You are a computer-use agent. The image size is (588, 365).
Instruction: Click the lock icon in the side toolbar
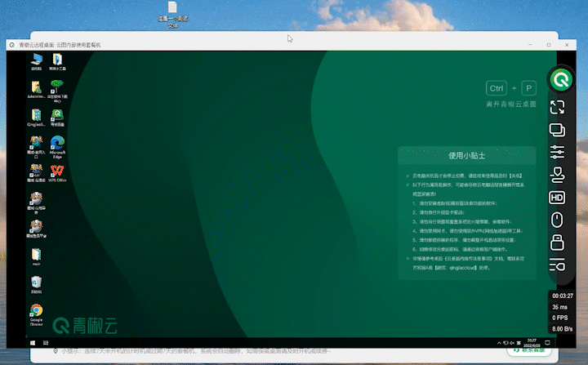coord(557,243)
